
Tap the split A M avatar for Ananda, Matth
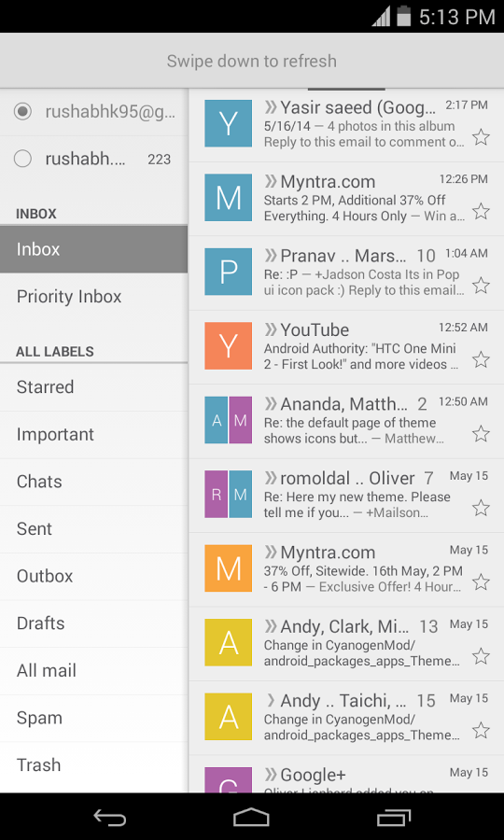click(x=228, y=420)
